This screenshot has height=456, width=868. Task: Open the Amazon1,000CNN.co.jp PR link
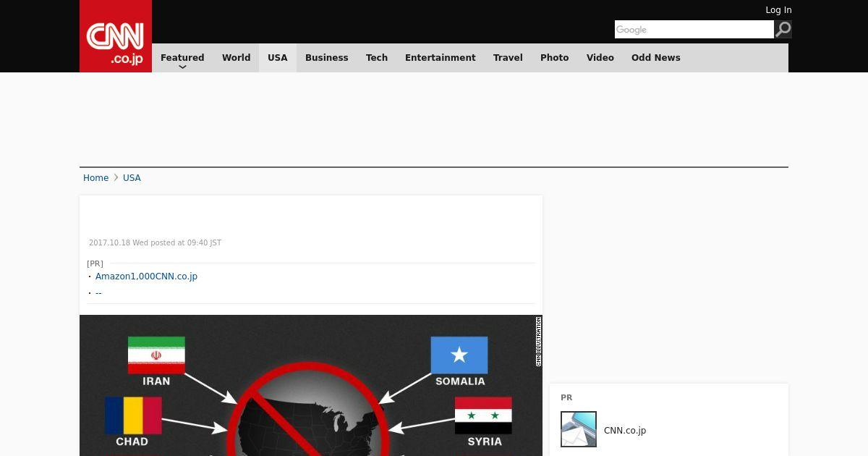click(146, 276)
